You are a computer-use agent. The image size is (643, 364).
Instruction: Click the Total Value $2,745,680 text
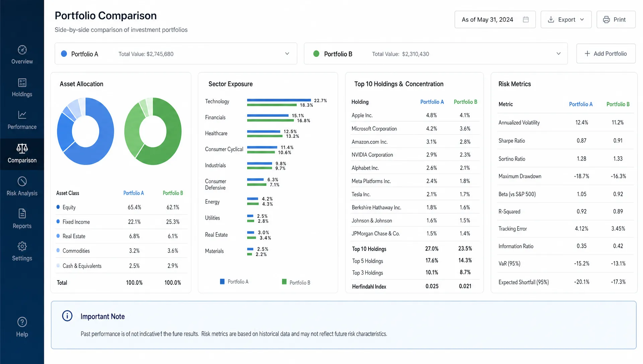pyautogui.click(x=146, y=54)
